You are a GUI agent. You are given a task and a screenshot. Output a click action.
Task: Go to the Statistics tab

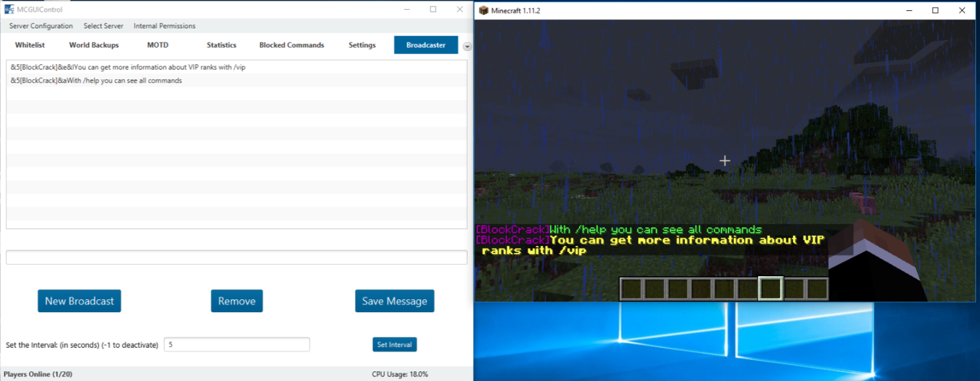(x=221, y=45)
